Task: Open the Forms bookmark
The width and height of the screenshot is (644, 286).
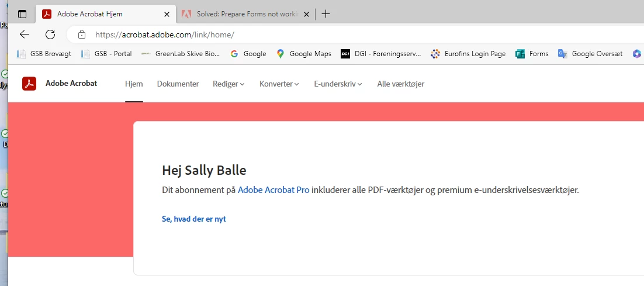Action: (532, 54)
